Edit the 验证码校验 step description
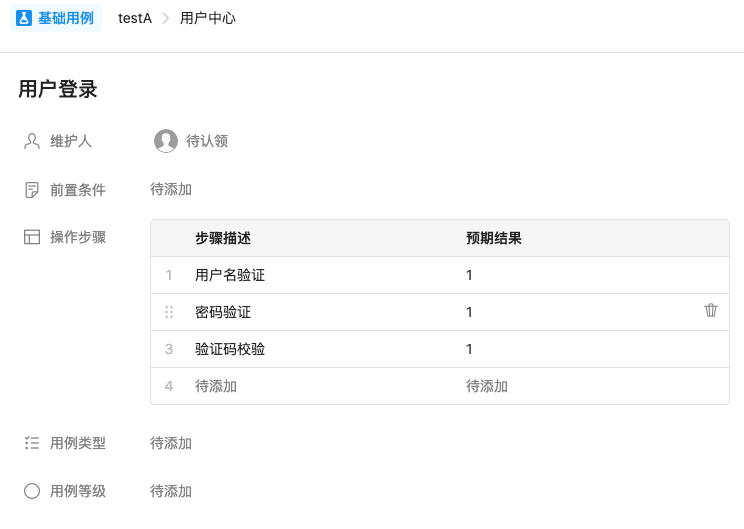744x529 pixels. [230, 349]
